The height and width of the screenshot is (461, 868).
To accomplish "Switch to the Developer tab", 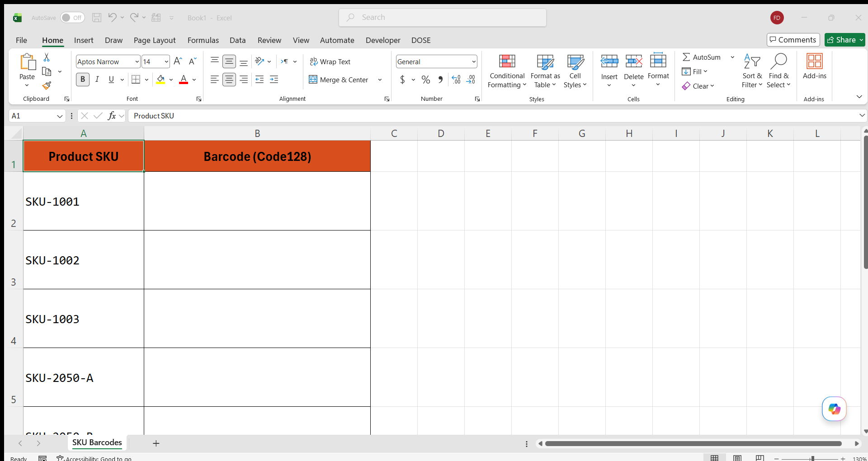I will tap(383, 40).
